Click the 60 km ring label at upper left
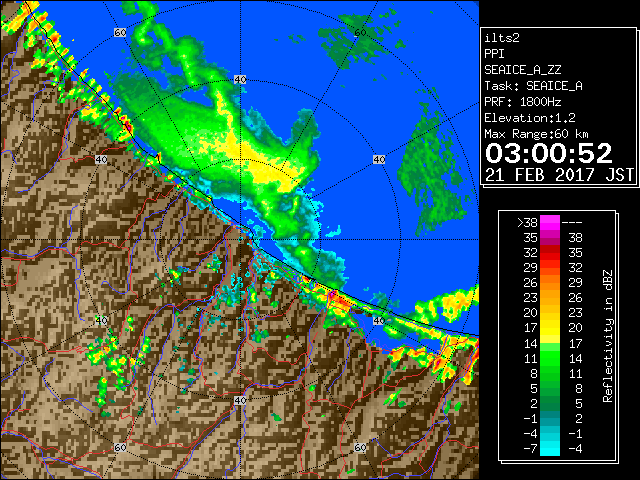The image size is (640, 480). tap(120, 32)
